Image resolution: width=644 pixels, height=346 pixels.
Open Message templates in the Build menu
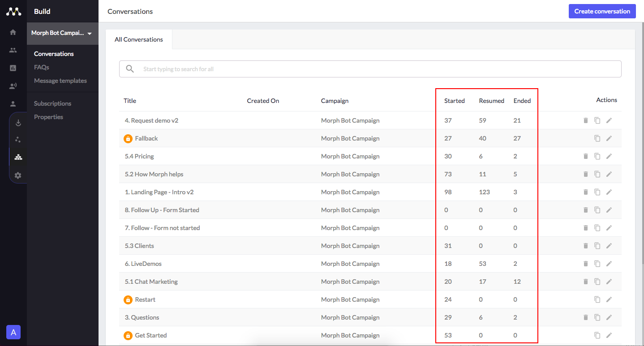point(60,81)
